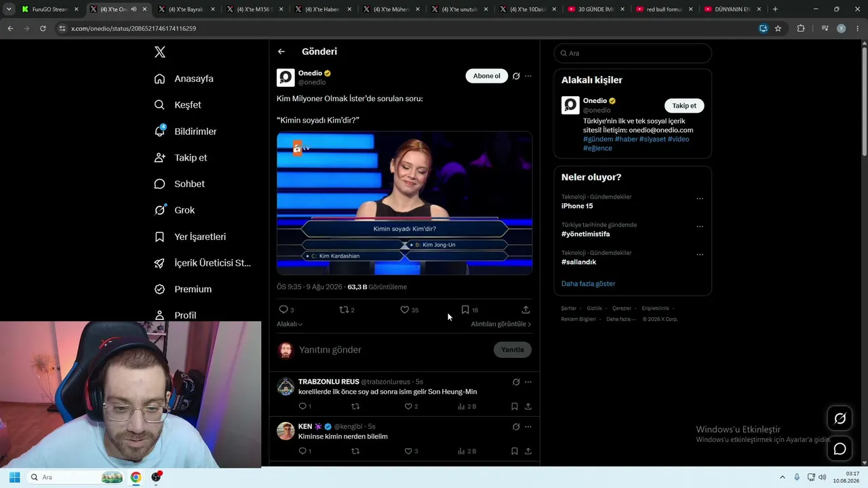Like TRABZONLU REUS's reply

pos(408,407)
